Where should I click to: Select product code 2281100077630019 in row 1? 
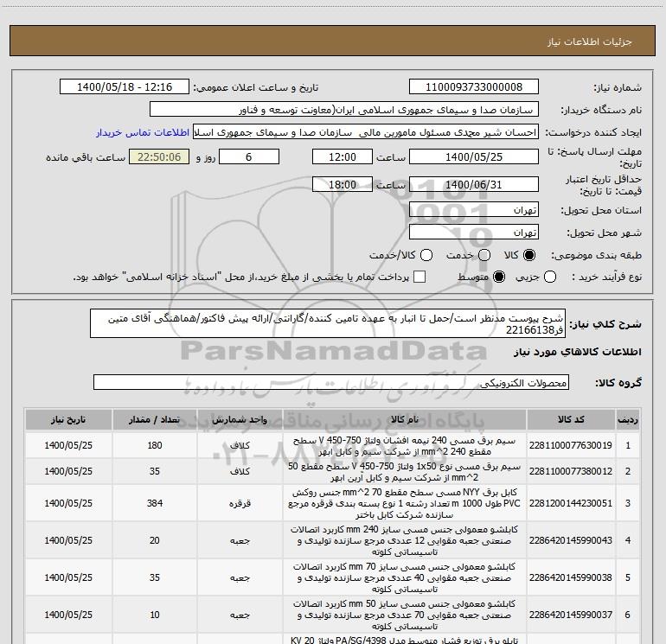pyautogui.click(x=571, y=445)
